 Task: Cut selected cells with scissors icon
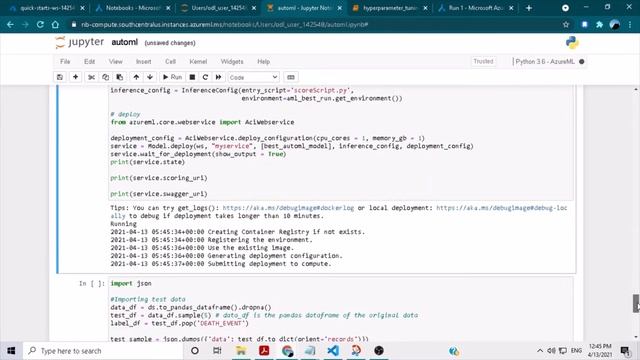(x=91, y=77)
